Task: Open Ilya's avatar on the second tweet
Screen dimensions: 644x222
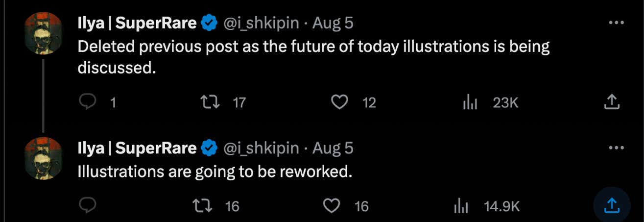Action: click(44, 157)
